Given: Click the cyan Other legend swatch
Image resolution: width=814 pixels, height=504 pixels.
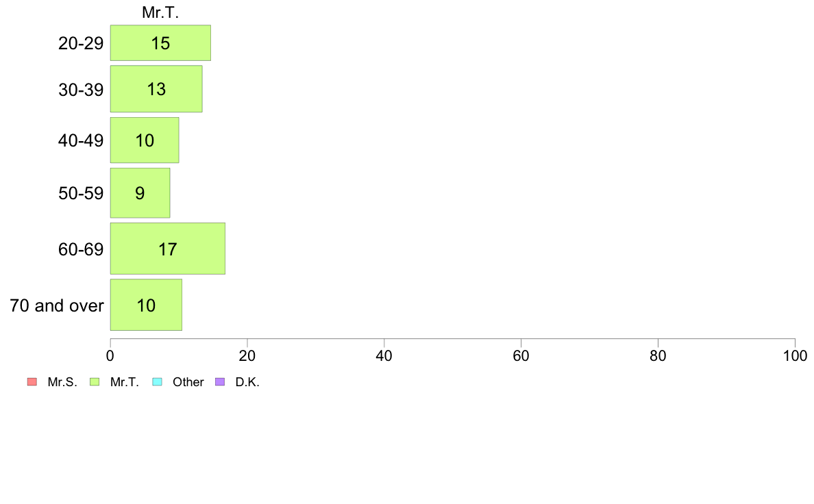Looking at the screenshot, I should tap(156, 382).
